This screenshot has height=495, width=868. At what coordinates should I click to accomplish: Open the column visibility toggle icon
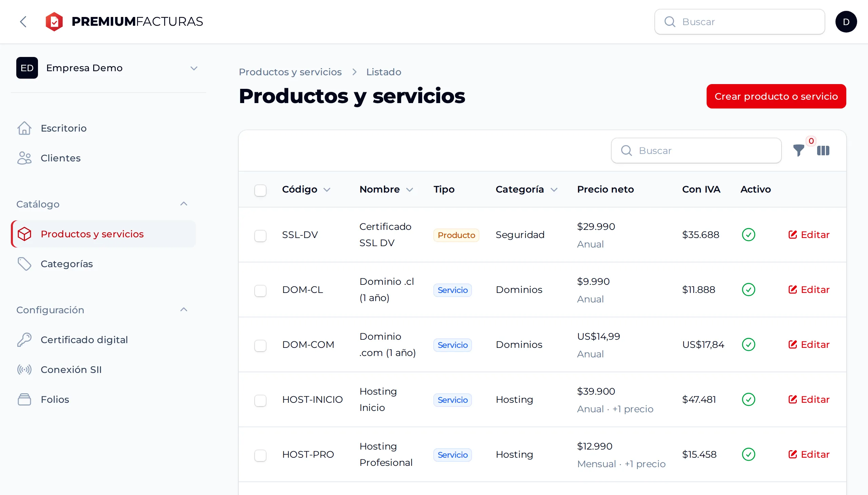[x=823, y=150]
